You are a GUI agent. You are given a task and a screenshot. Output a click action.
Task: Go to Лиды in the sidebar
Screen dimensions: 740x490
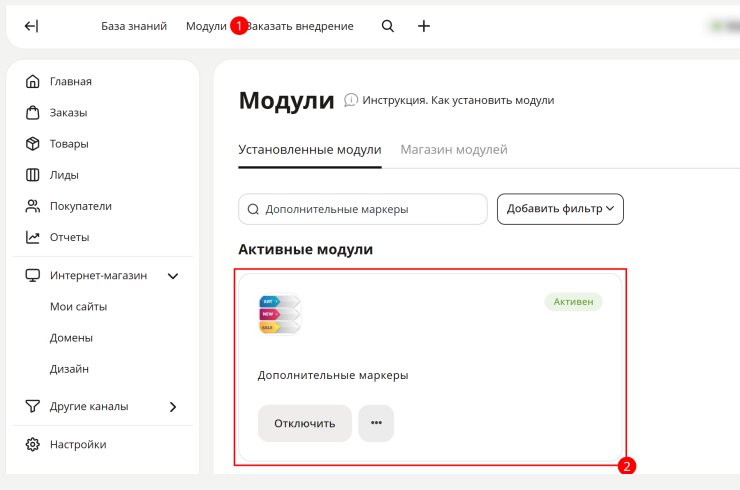click(64, 175)
